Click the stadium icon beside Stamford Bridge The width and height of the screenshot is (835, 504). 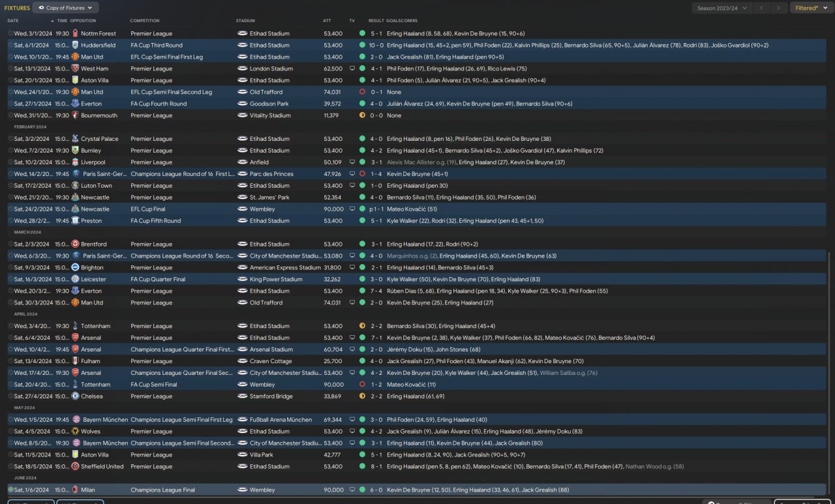pyautogui.click(x=242, y=396)
